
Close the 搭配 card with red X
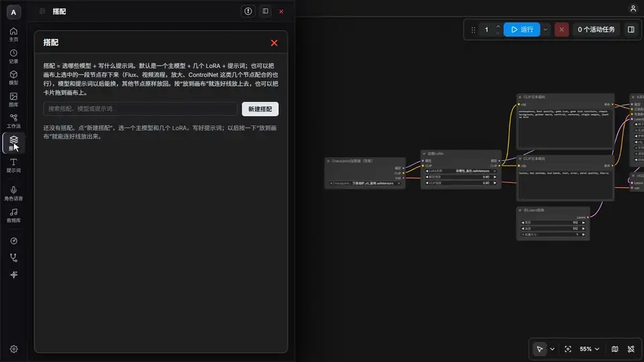[x=274, y=43]
